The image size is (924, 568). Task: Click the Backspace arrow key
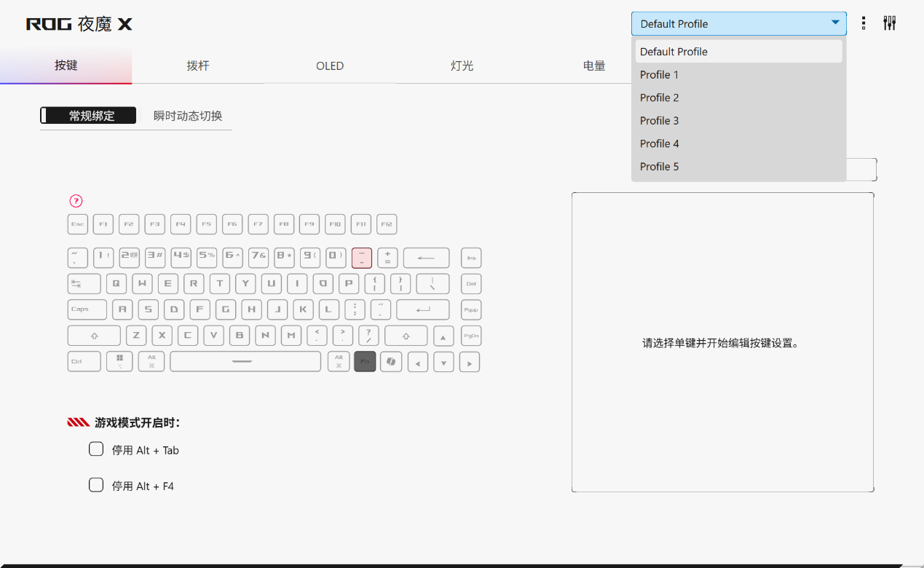pos(426,258)
